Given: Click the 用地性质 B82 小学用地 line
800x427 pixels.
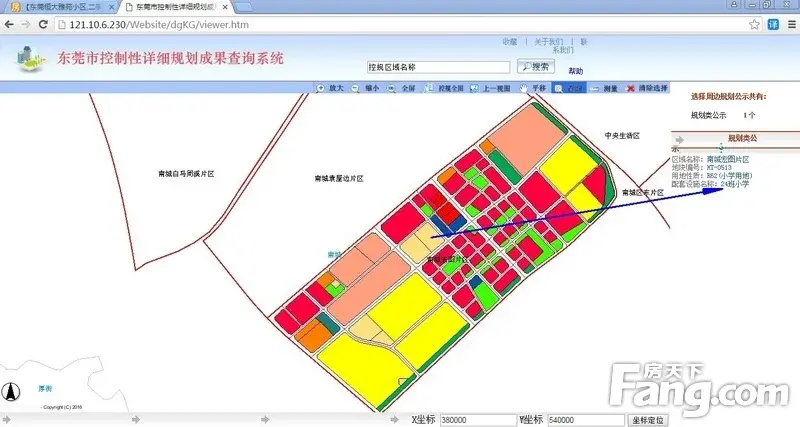Looking at the screenshot, I should tap(712, 175).
